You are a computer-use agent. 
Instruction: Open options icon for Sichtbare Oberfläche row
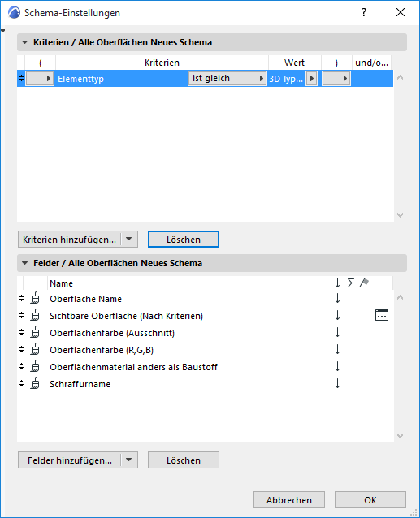(x=382, y=316)
